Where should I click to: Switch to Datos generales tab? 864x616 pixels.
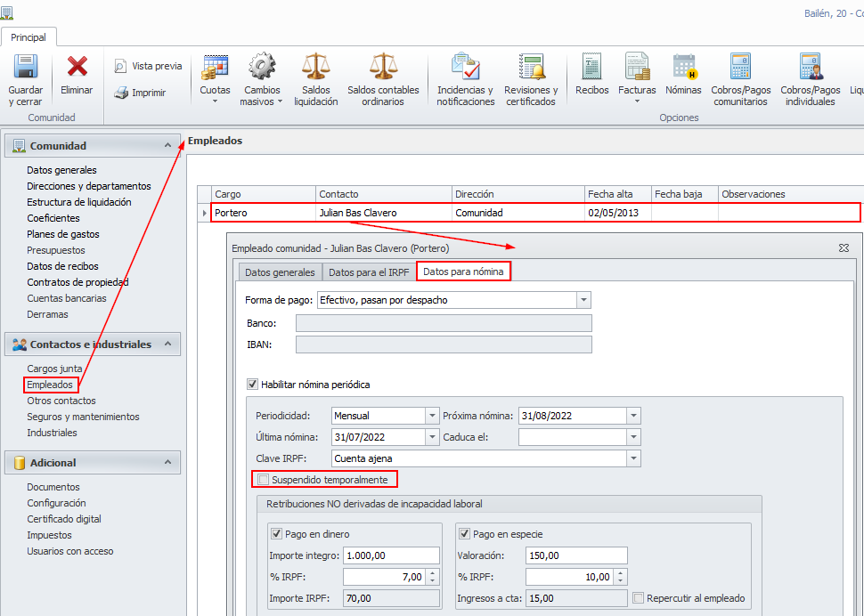[280, 272]
